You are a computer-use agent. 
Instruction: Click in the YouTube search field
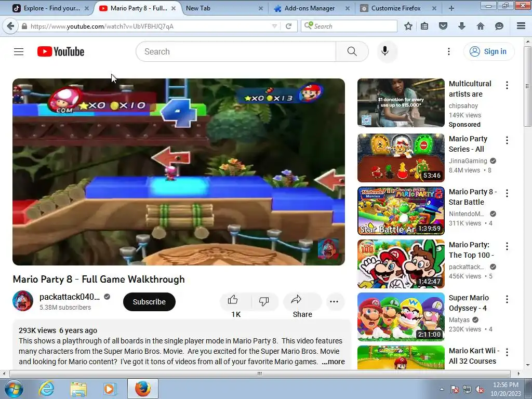pos(236,51)
